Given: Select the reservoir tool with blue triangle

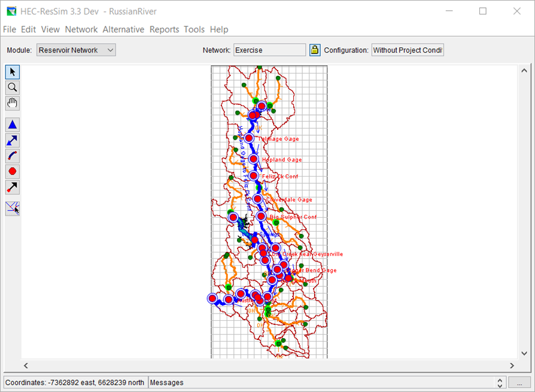Looking at the screenshot, I should [x=12, y=124].
